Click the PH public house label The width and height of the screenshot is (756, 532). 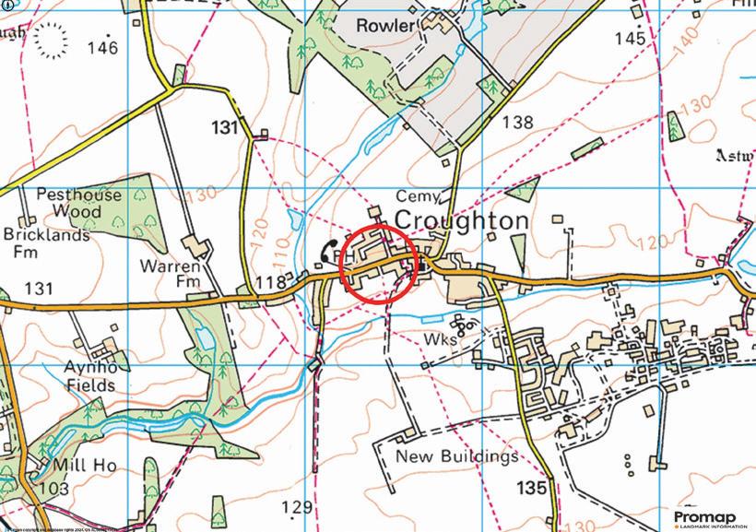(x=344, y=257)
